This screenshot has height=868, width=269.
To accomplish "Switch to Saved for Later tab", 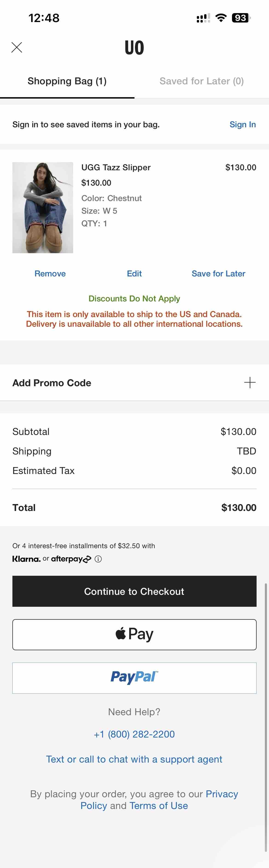I will point(202,81).
